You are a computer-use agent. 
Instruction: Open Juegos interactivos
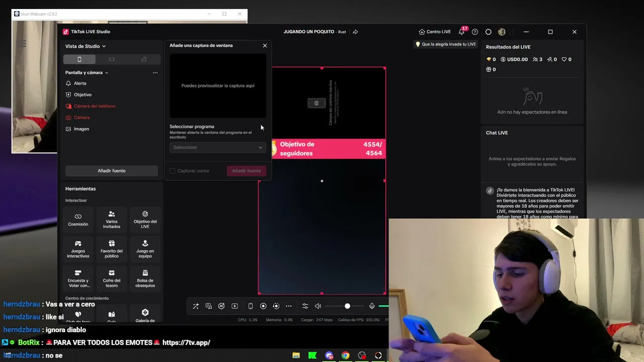pyautogui.click(x=78, y=249)
